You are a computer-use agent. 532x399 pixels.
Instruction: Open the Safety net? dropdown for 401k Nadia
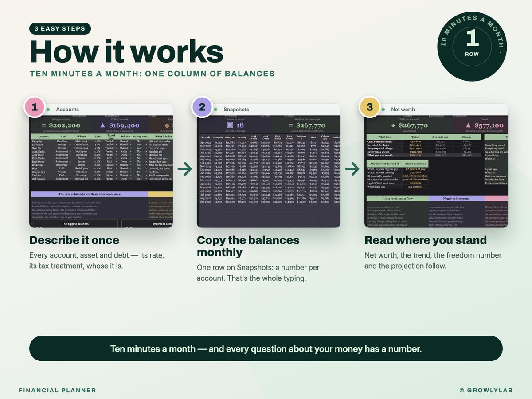146,152
